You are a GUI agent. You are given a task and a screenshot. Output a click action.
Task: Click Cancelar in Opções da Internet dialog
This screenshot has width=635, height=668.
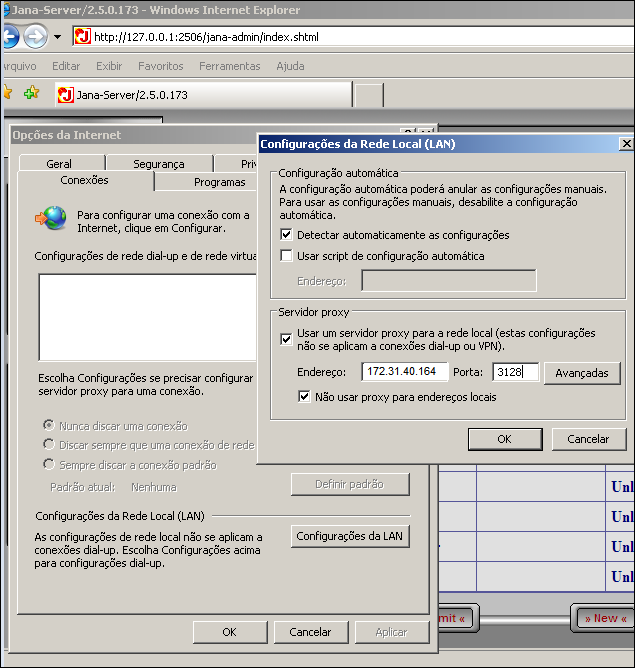[x=310, y=632]
